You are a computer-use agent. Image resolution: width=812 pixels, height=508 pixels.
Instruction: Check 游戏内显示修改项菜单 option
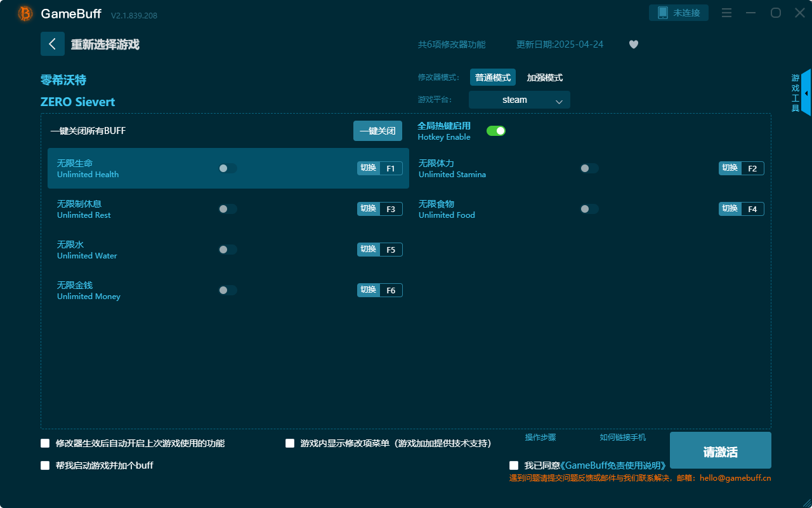click(289, 443)
